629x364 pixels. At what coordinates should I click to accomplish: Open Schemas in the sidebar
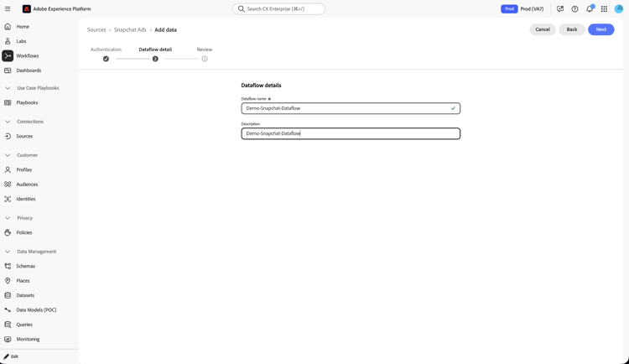coord(26,266)
